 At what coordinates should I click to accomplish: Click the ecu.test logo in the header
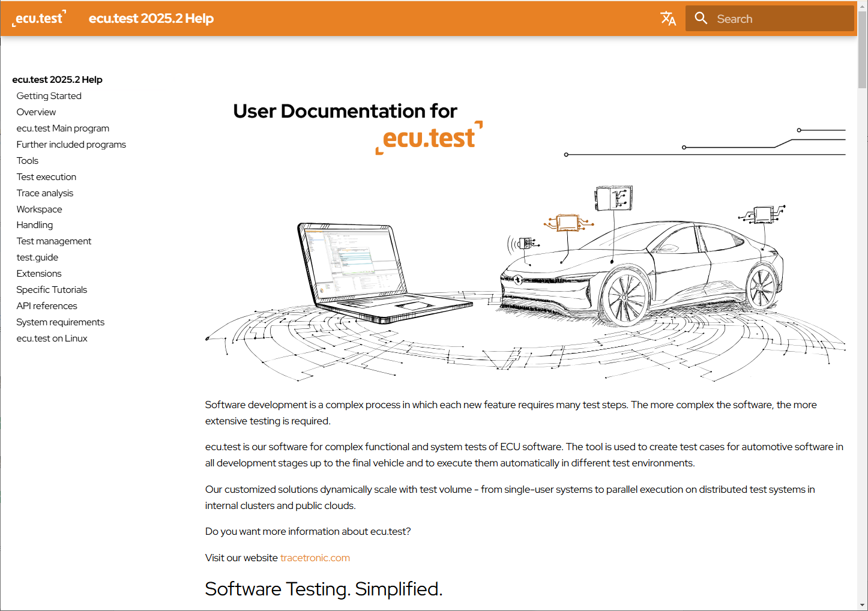point(39,18)
